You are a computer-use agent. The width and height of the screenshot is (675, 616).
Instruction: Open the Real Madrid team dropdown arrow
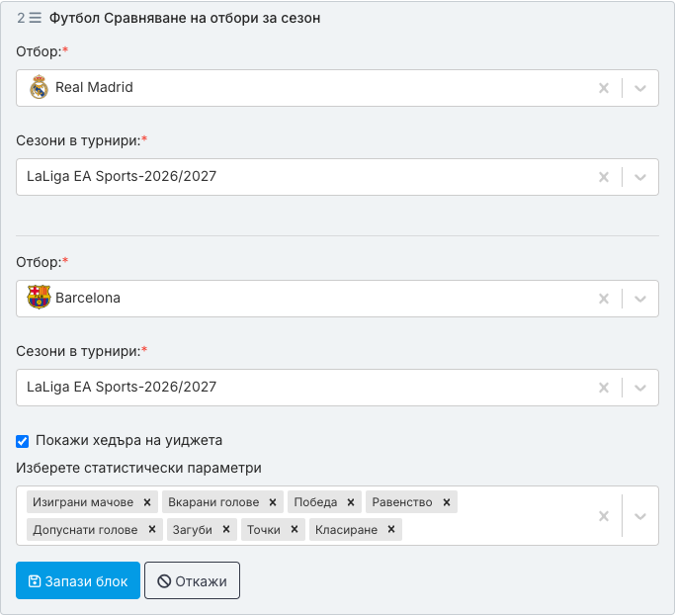640,88
